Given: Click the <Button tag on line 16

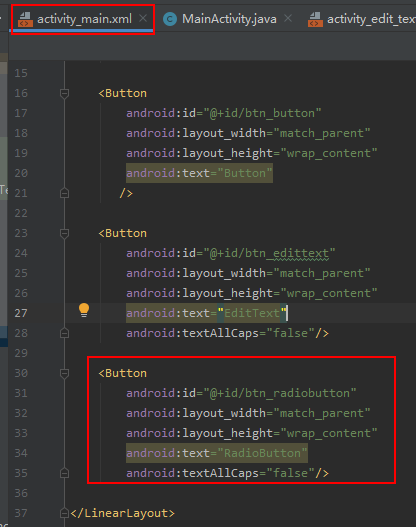Looking at the screenshot, I should tap(123, 93).
